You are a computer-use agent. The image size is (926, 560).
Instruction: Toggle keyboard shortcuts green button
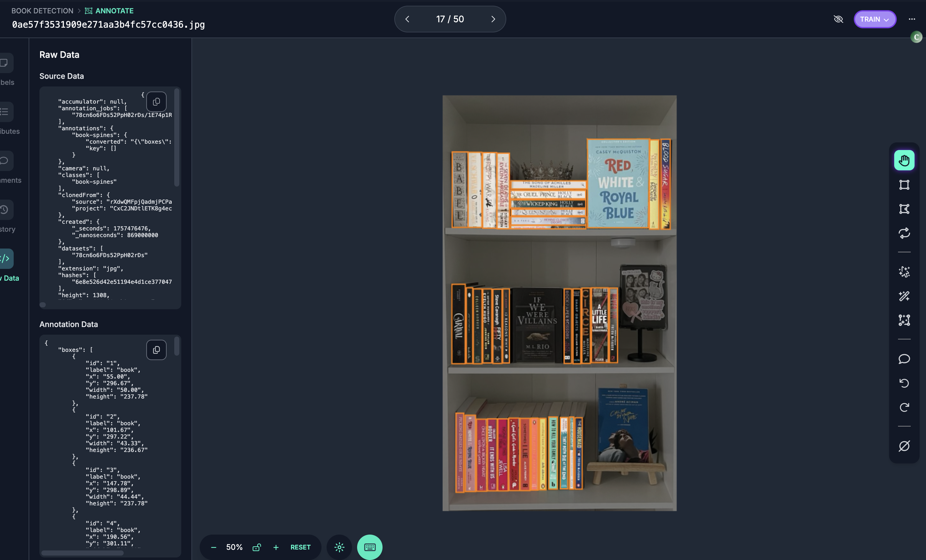(370, 547)
